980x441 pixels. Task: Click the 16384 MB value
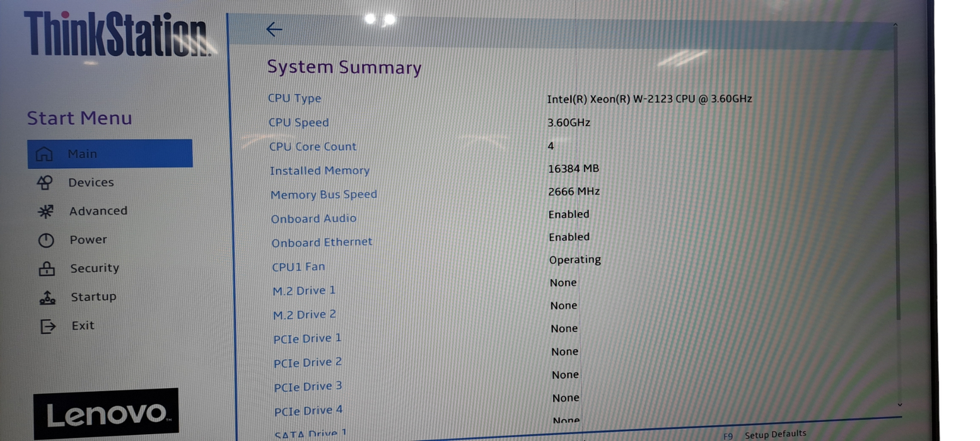[x=574, y=168]
